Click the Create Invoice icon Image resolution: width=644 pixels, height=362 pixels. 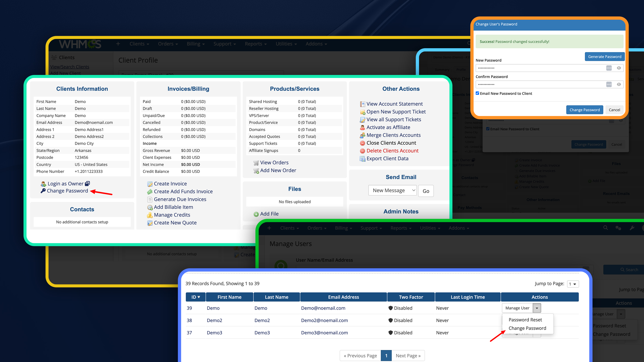[150, 184]
